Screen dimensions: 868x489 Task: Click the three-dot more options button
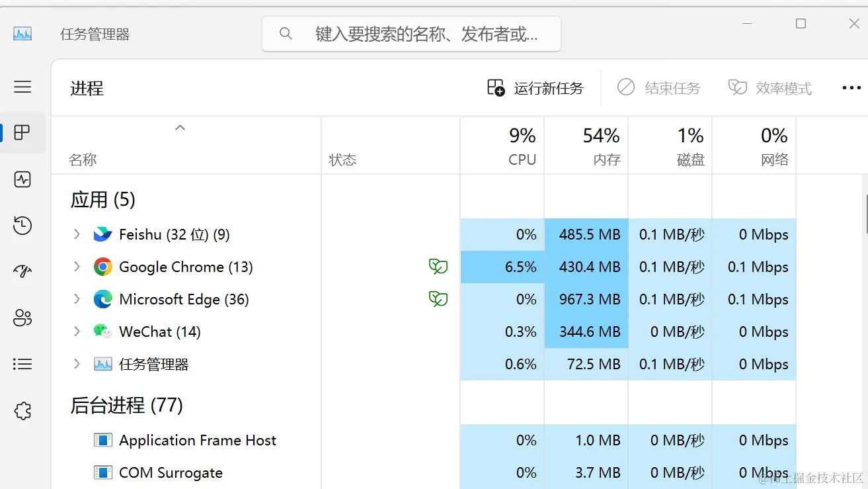851,88
